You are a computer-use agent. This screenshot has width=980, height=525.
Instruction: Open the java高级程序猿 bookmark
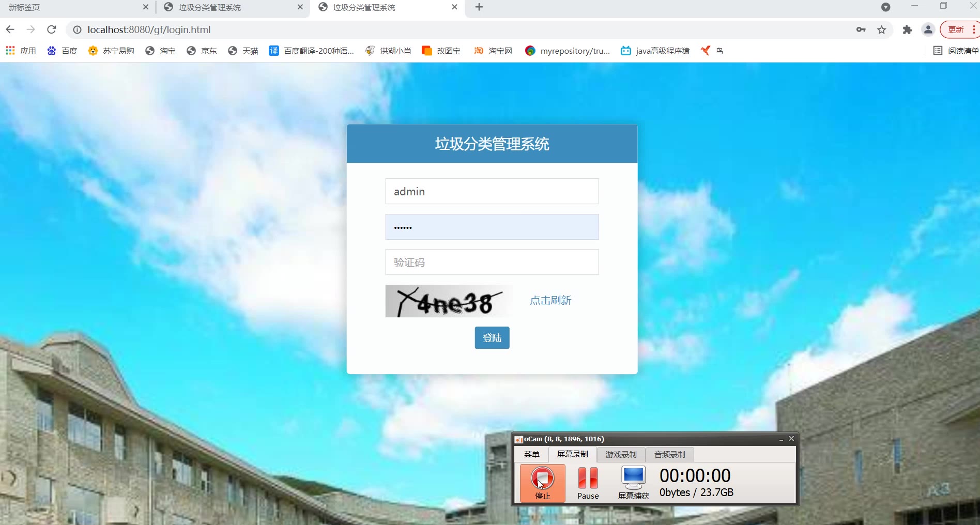pos(655,51)
